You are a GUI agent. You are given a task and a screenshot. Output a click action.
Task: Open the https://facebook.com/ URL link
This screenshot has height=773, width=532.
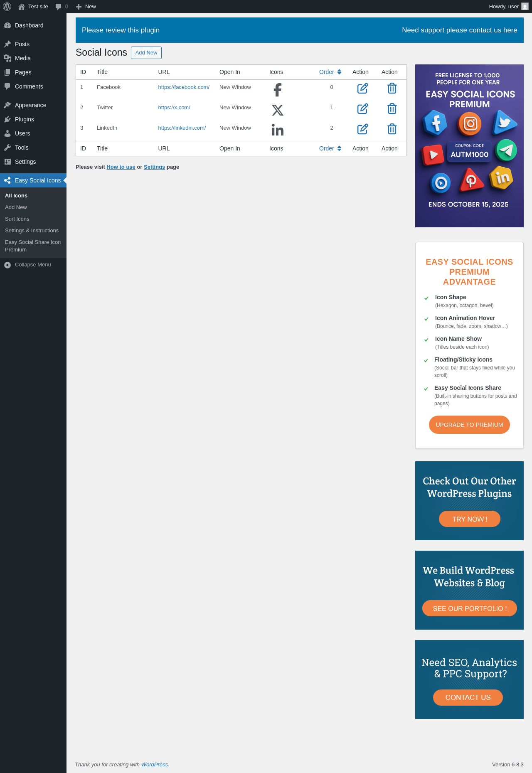click(x=184, y=87)
